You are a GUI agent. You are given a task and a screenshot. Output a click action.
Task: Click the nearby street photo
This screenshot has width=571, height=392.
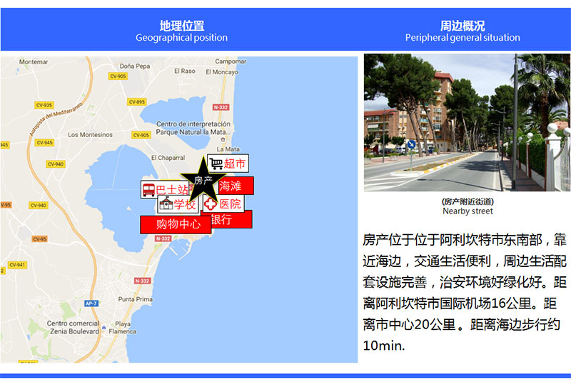[467, 122]
